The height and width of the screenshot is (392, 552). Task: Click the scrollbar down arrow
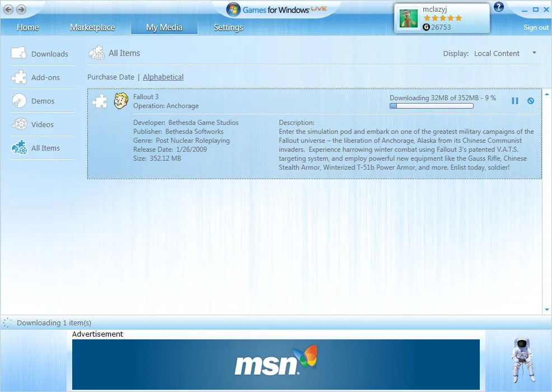(547, 310)
